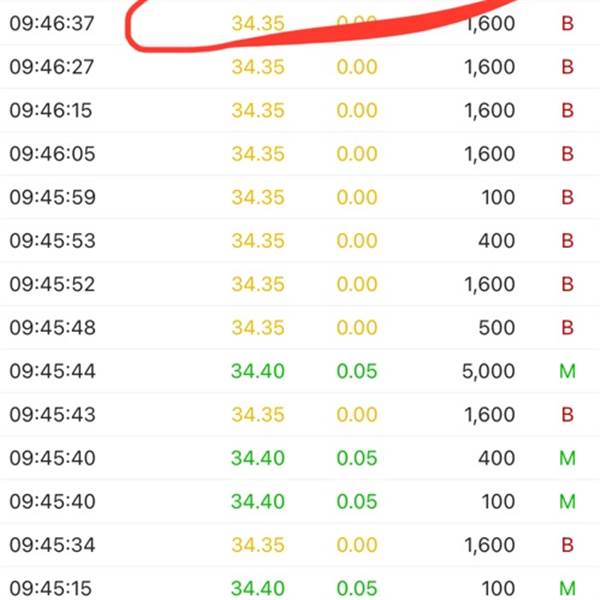Tap the 09:46:37 timestamp
The width and height of the screenshot is (600, 600).
[52, 24]
